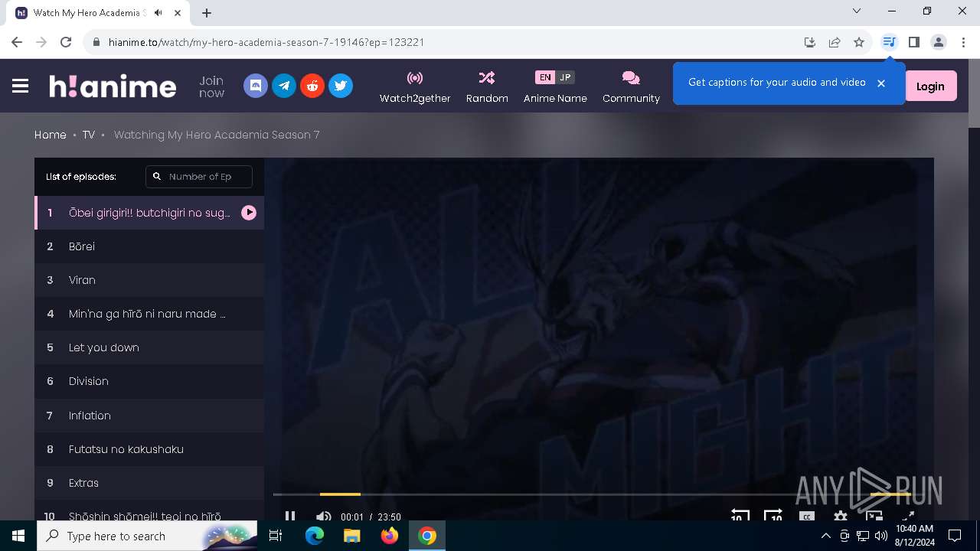The image size is (980, 551).
Task: Follow the TV breadcrumb link
Action: click(x=89, y=135)
